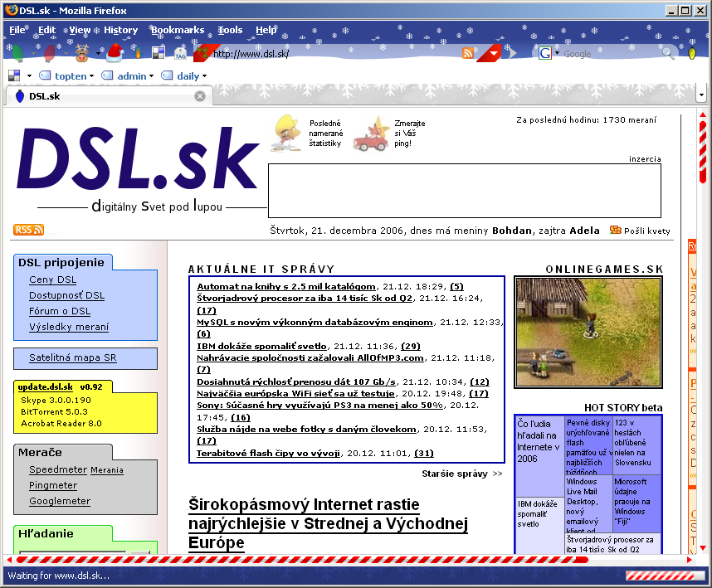This screenshot has width=712, height=588.
Task: Open the Ceny DSL link
Action: tap(52, 279)
